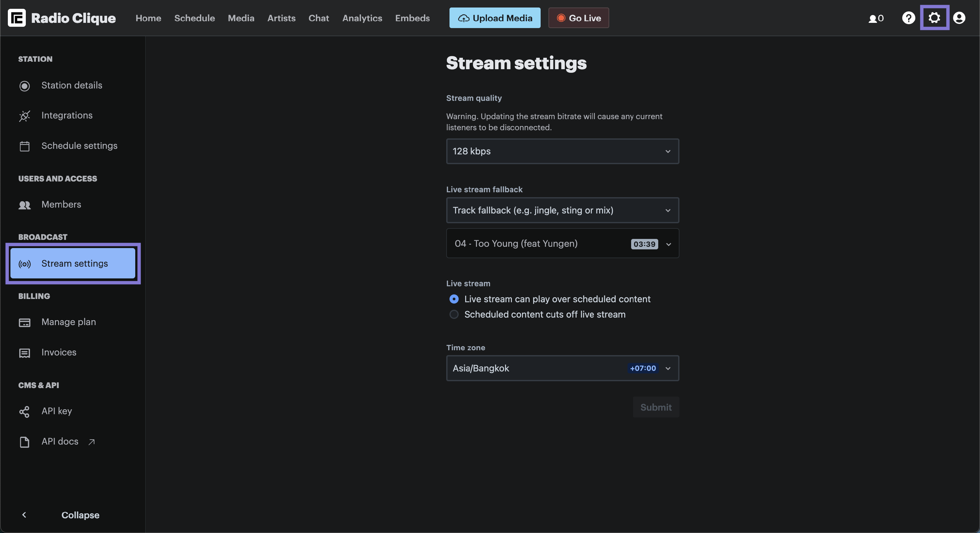The width and height of the screenshot is (980, 533).
Task: Open Members in sidebar
Action: tap(73, 205)
